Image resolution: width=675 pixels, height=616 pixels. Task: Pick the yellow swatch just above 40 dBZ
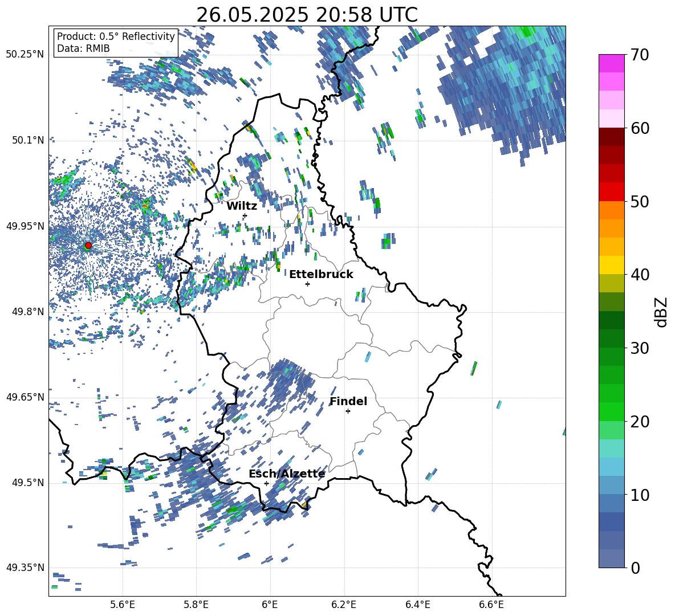click(611, 265)
